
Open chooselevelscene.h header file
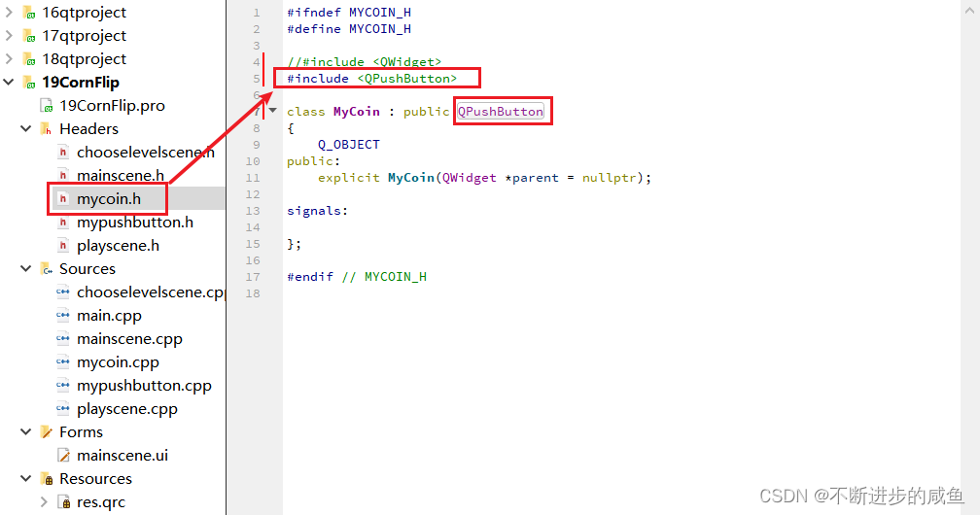point(146,152)
